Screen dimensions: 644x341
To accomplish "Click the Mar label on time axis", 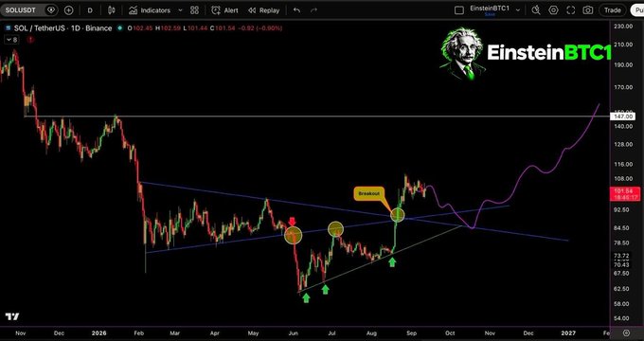I will [x=174, y=333].
